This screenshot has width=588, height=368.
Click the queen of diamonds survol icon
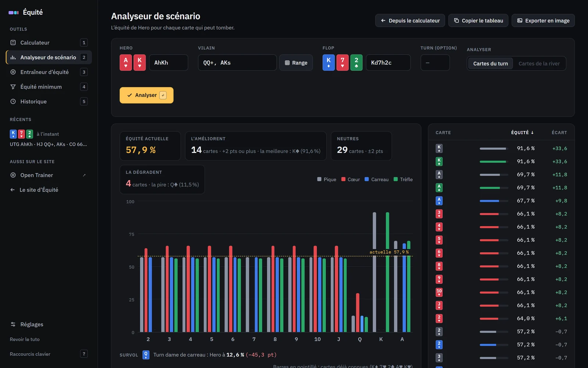pyautogui.click(x=146, y=355)
